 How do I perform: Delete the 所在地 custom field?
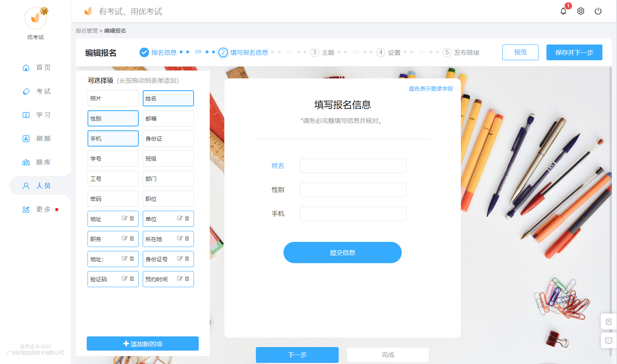pyautogui.click(x=187, y=238)
